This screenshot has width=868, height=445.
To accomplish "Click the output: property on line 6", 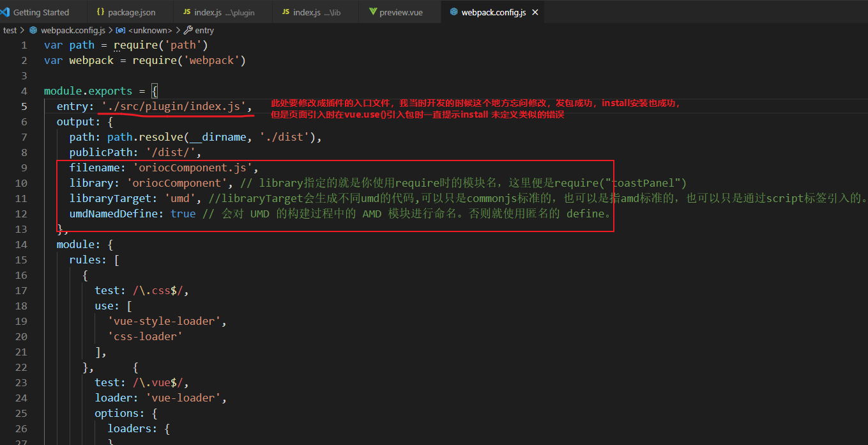I will [78, 122].
